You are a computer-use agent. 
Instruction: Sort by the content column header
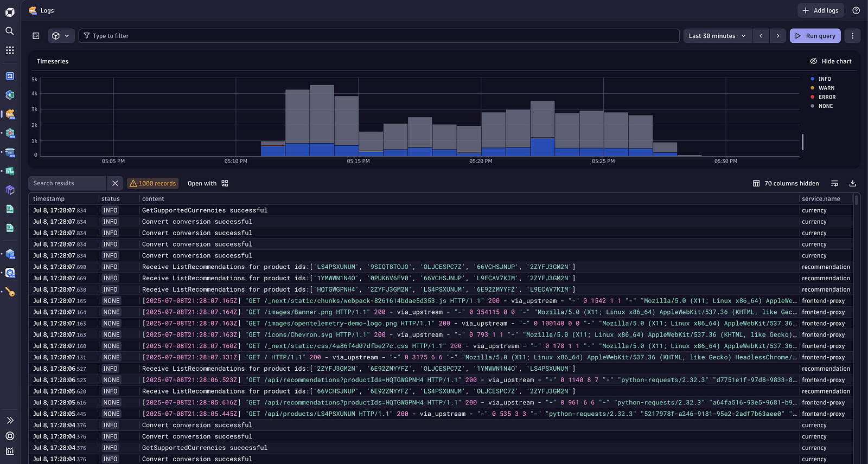pos(153,199)
